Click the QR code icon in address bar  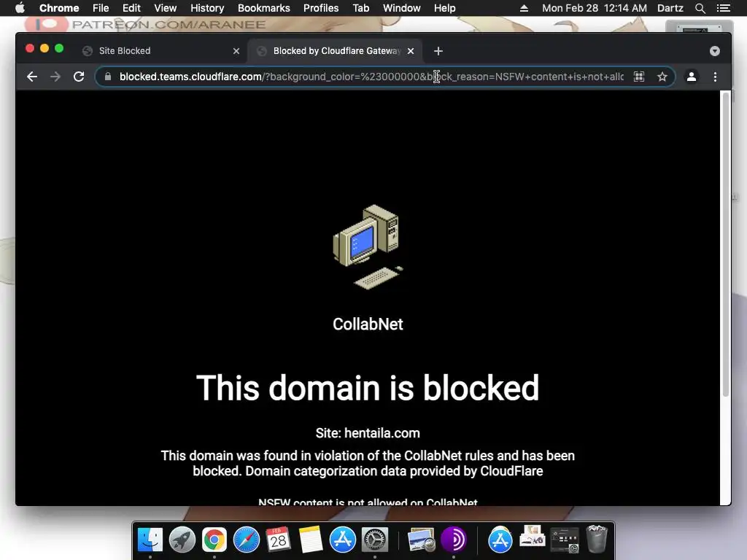pyautogui.click(x=639, y=77)
